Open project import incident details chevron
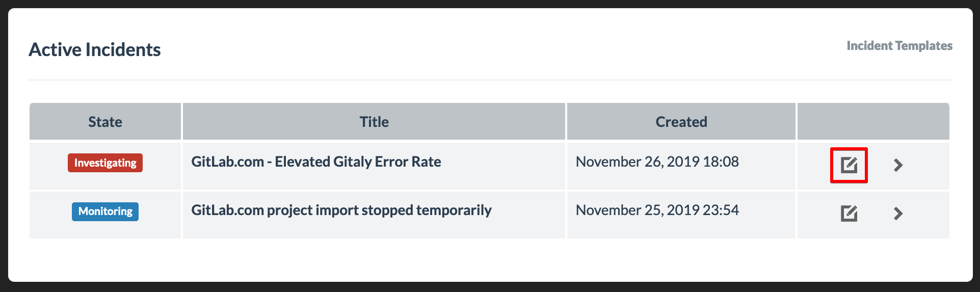The width and height of the screenshot is (980, 292). coord(898,214)
